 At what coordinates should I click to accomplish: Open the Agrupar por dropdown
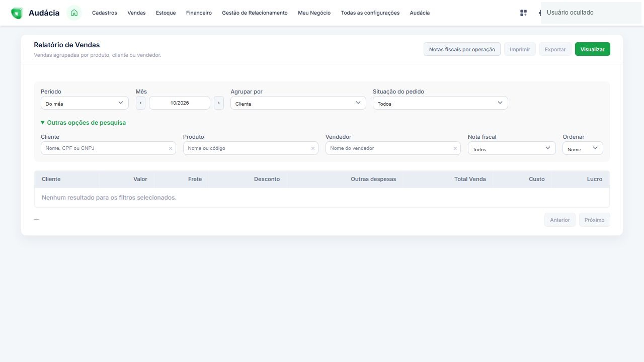(x=298, y=103)
